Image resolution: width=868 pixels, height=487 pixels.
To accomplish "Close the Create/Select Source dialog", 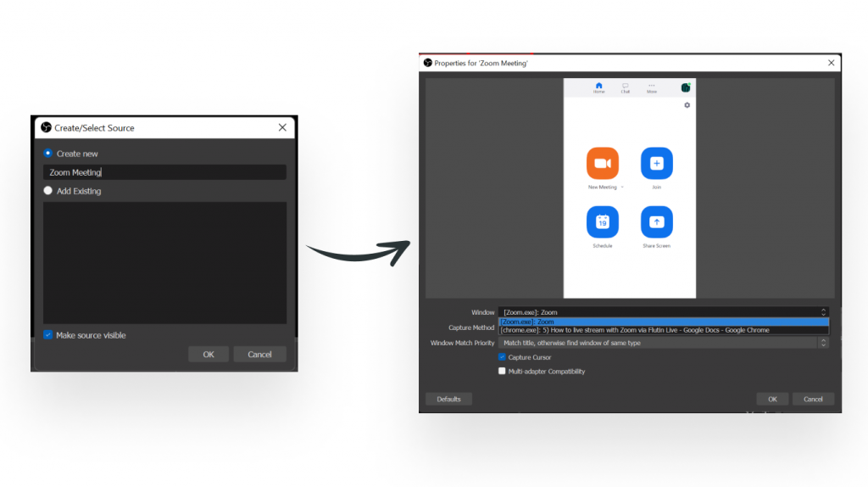I will coord(282,127).
